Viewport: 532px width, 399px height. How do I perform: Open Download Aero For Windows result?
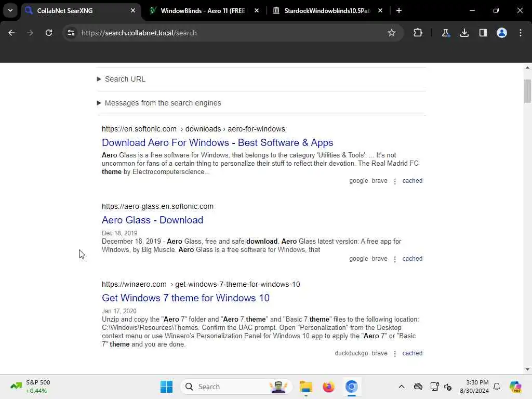point(218,142)
